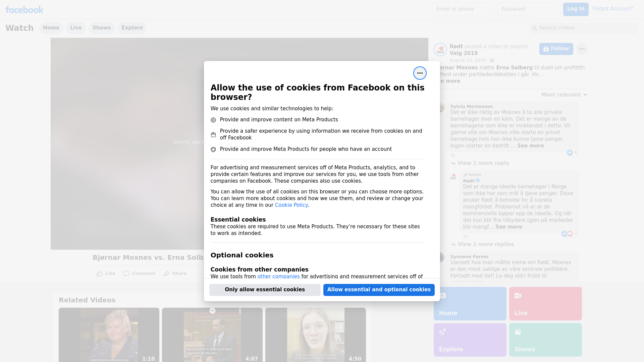Click the globe privacy icon by date
644x362 pixels.
(x=492, y=60)
